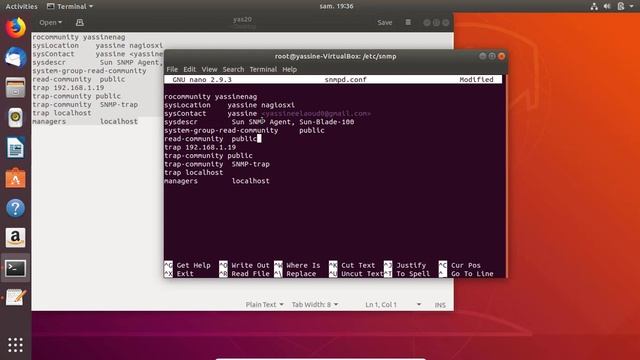
Task: Open Rhythmbox music player in the dock
Action: point(16,118)
